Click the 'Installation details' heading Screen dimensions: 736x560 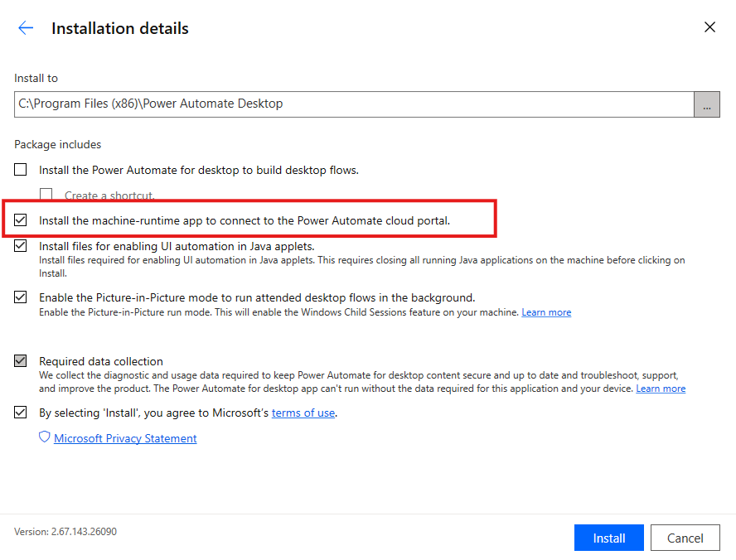pos(119,29)
